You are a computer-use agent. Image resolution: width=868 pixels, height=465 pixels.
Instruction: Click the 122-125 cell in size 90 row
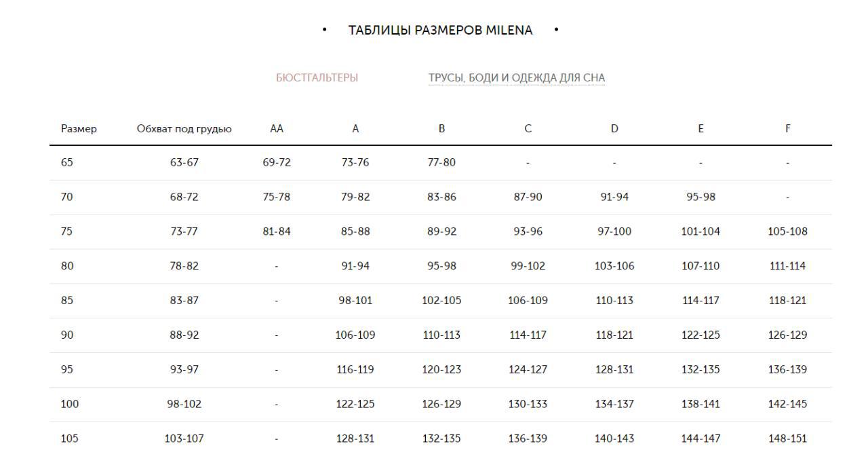pos(701,335)
